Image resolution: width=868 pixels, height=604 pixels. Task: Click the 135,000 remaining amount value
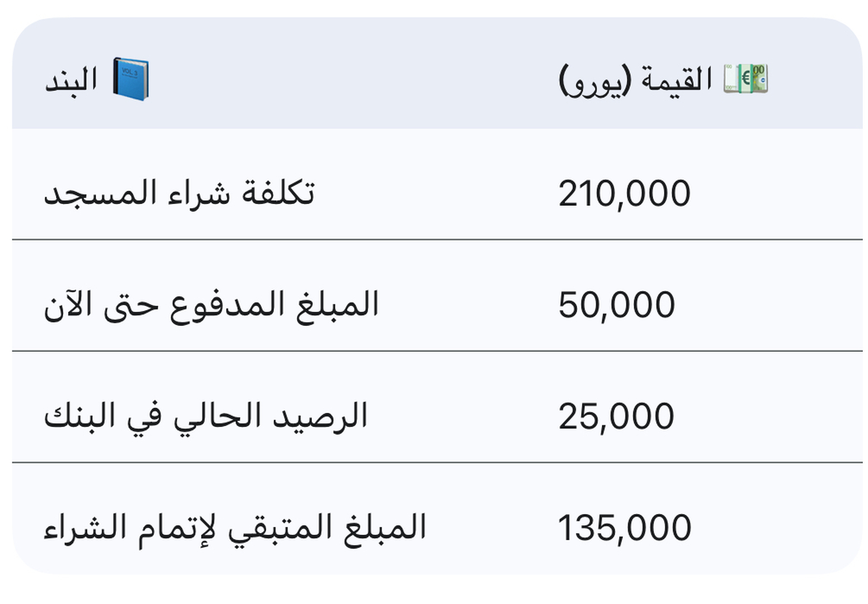point(625,527)
